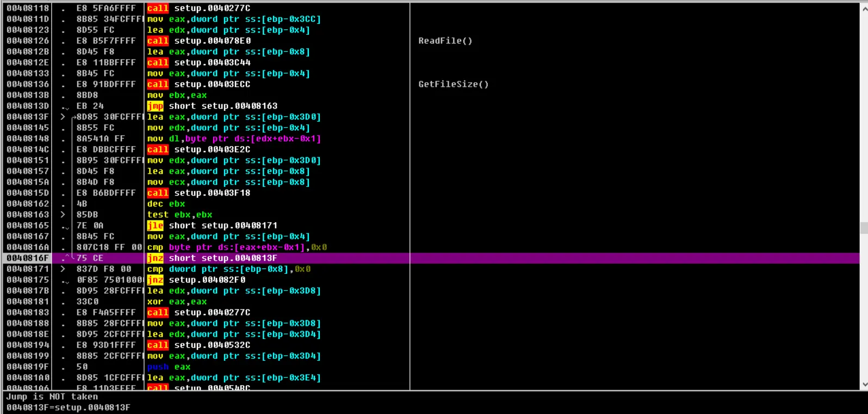Click hex bytes 0F85 75010000
This screenshot has height=414, width=868.
tap(110, 280)
